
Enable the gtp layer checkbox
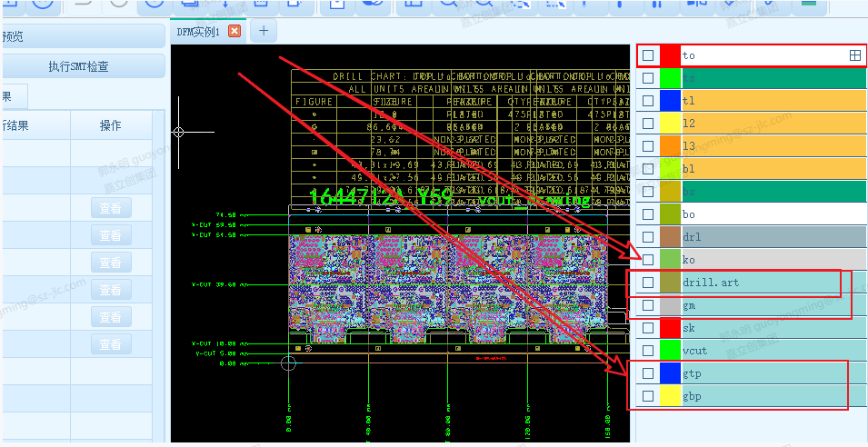coord(648,373)
